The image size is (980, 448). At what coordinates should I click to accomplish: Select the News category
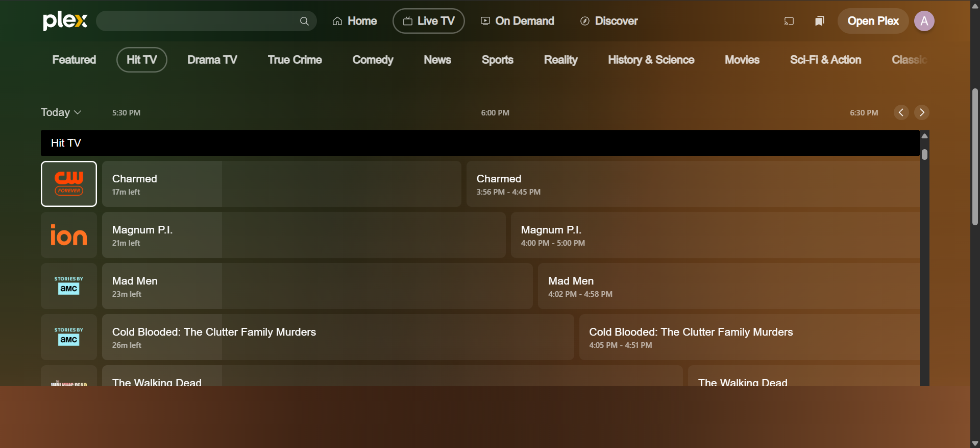pos(437,60)
